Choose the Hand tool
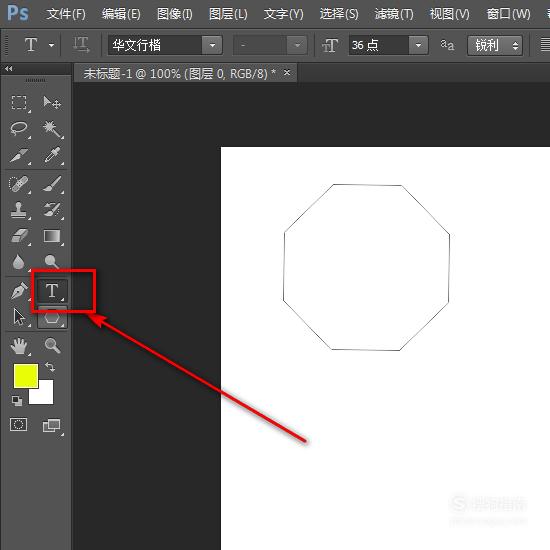 [x=19, y=346]
